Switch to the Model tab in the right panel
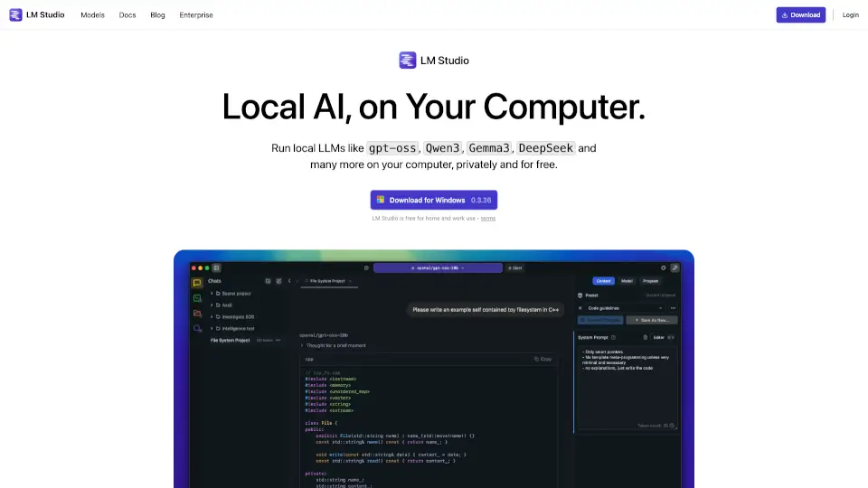The width and height of the screenshot is (868, 488). point(627,281)
